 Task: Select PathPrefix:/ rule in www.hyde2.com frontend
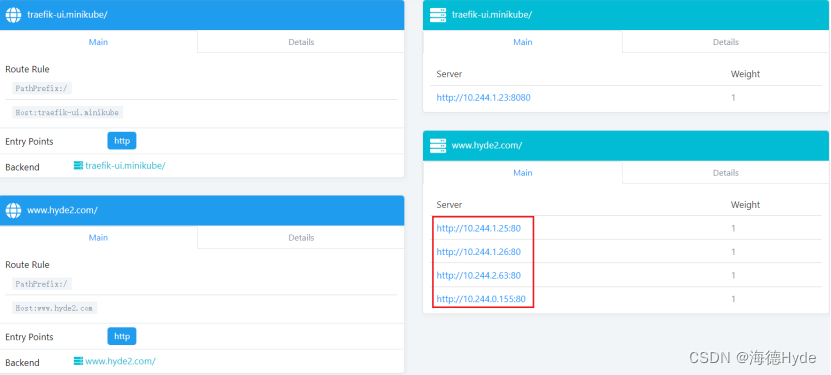click(x=42, y=284)
